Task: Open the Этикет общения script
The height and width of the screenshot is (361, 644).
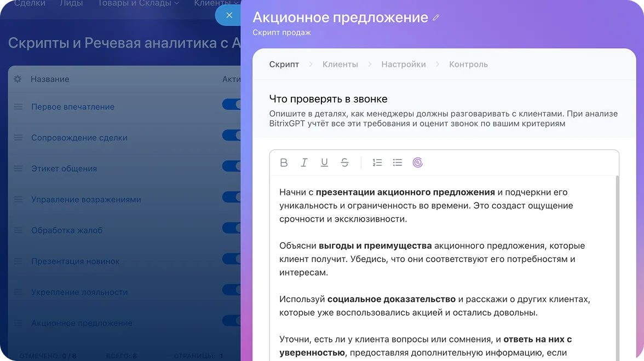Action: click(x=64, y=168)
